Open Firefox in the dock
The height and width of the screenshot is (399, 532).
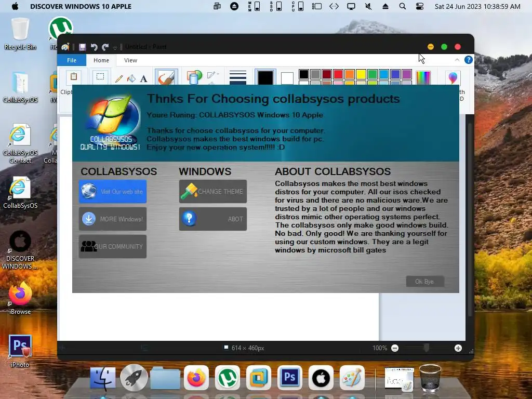pos(196,378)
